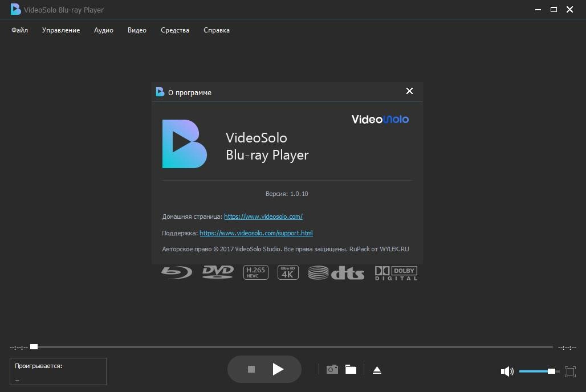Take a snapshot with the camera icon
Viewport: 586px width, 392px height.
coord(332,370)
